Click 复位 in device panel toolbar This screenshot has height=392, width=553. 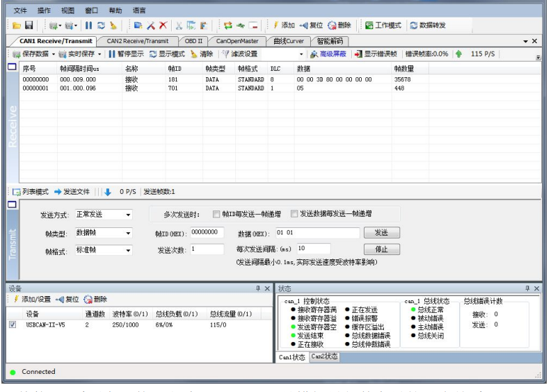pyautogui.click(x=67, y=300)
